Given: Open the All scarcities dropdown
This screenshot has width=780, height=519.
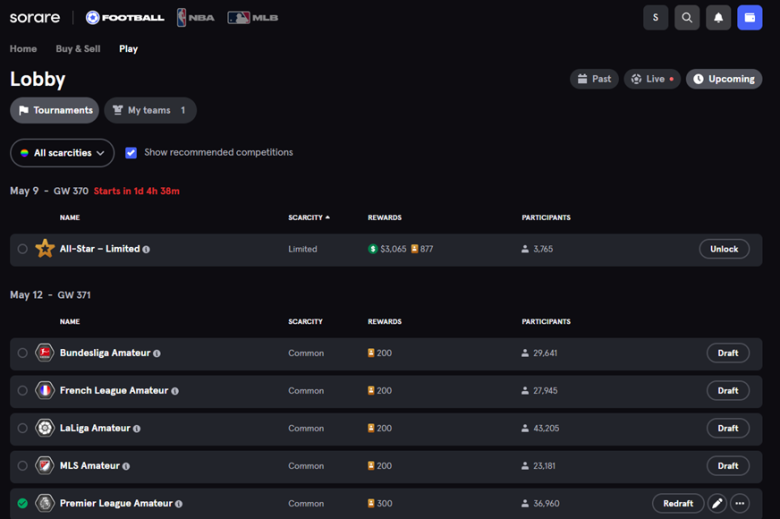Looking at the screenshot, I should coord(62,153).
